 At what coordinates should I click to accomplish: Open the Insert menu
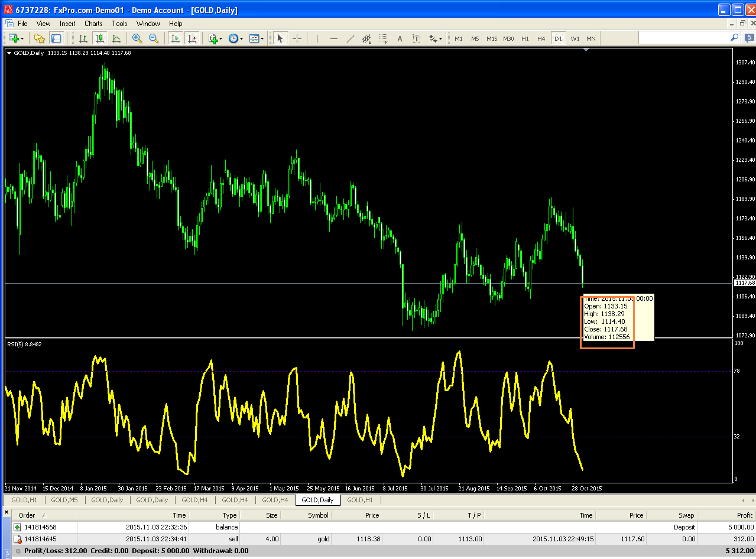[67, 24]
